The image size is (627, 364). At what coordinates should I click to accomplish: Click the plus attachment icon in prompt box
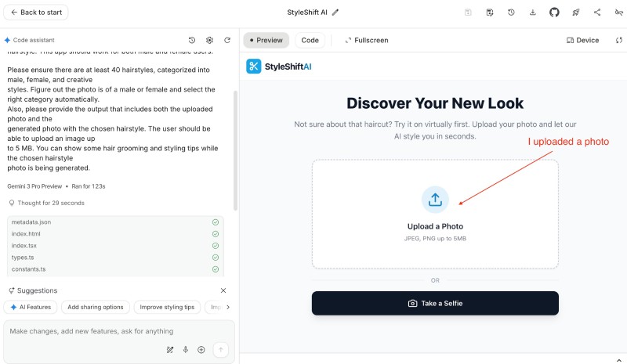coord(201,350)
